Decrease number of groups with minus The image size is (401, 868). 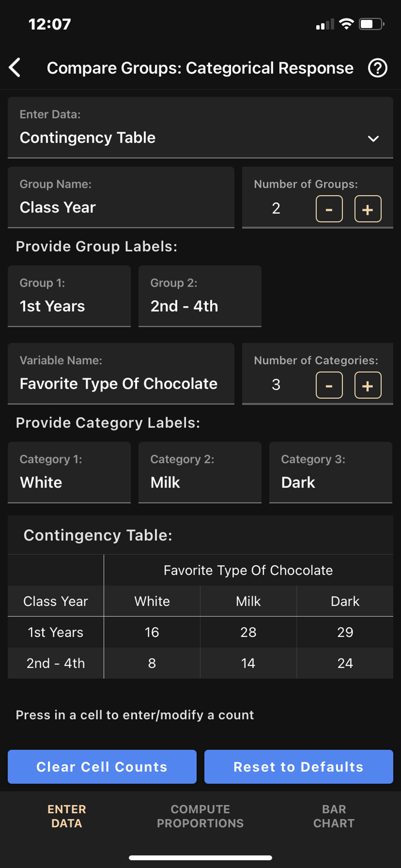click(x=329, y=209)
